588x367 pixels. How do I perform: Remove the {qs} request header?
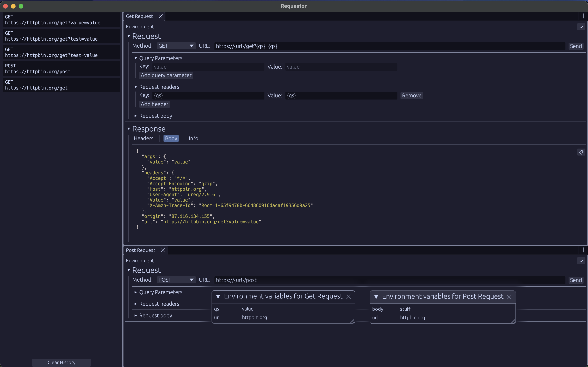point(411,96)
